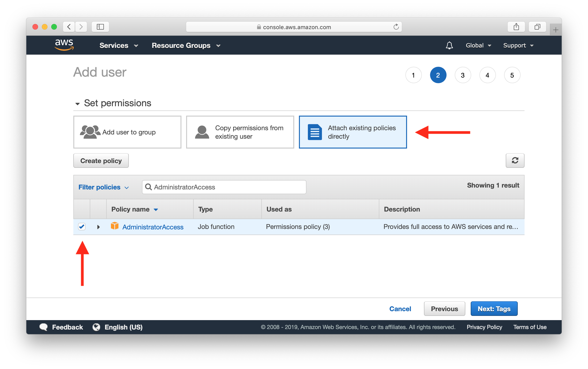Click the Attach policies document icon
Image resolution: width=588 pixels, height=369 pixels.
point(315,132)
